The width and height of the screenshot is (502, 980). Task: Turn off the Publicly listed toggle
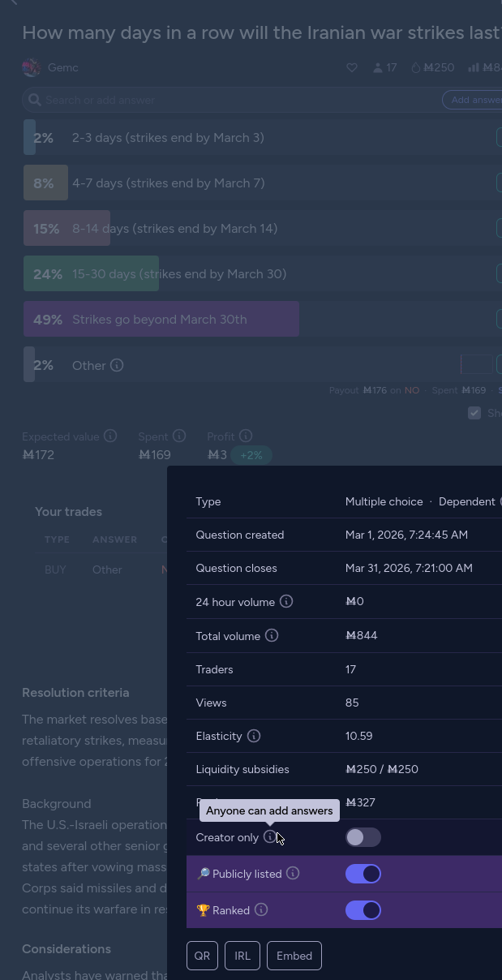(363, 874)
